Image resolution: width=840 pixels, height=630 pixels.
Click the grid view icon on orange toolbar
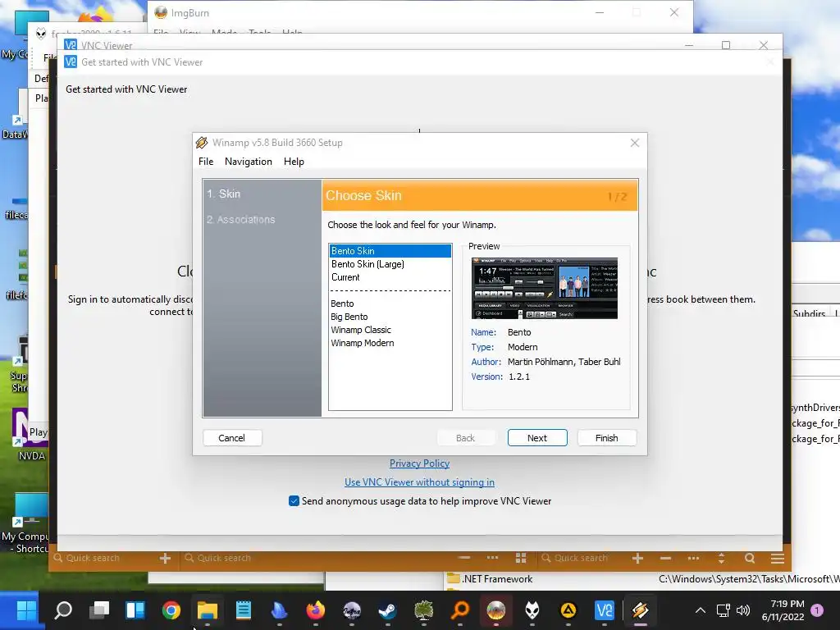520,558
